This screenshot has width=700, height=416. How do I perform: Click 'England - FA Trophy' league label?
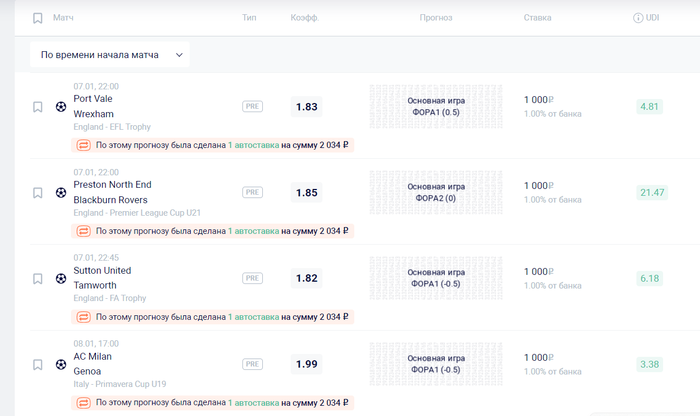coord(110,298)
